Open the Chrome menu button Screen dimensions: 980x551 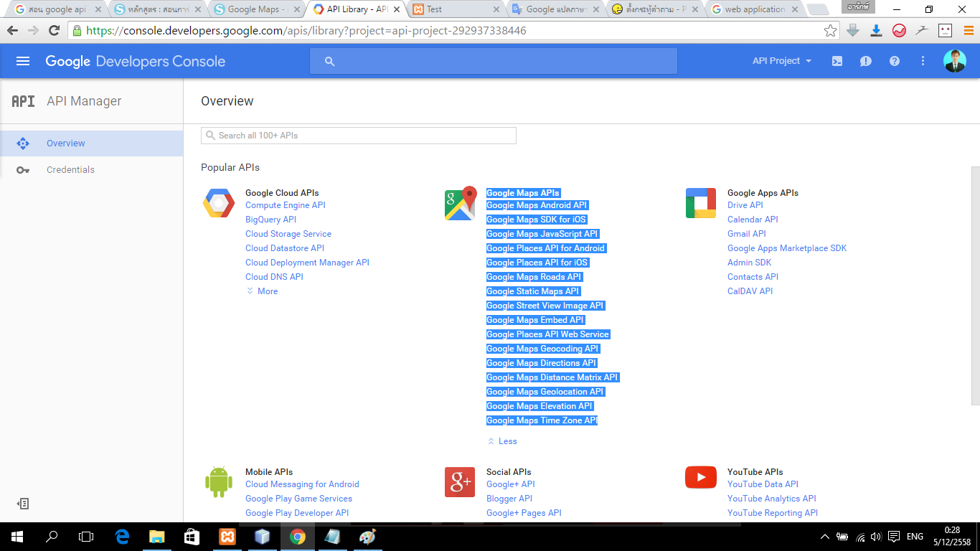click(969, 31)
